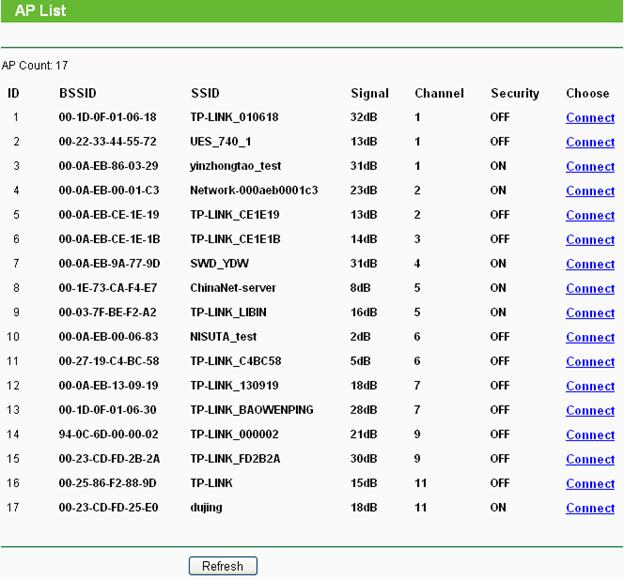Connect to NISUTA_test
The height and width of the screenshot is (579, 624).
pos(590,337)
